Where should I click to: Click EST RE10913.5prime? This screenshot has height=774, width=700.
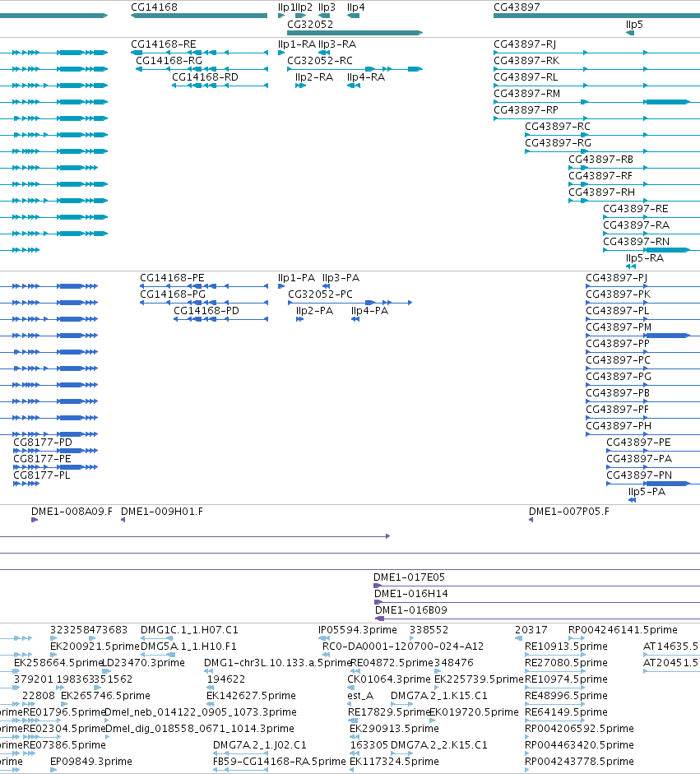point(555,655)
